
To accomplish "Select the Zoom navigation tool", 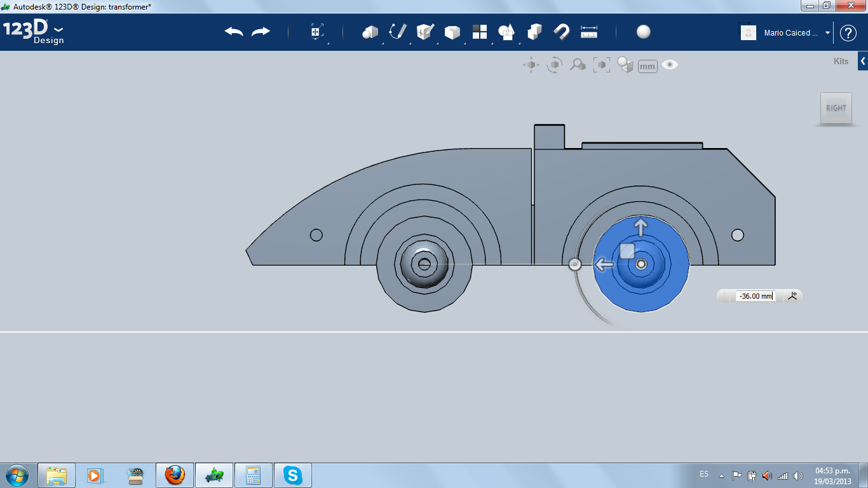I will coord(578,65).
